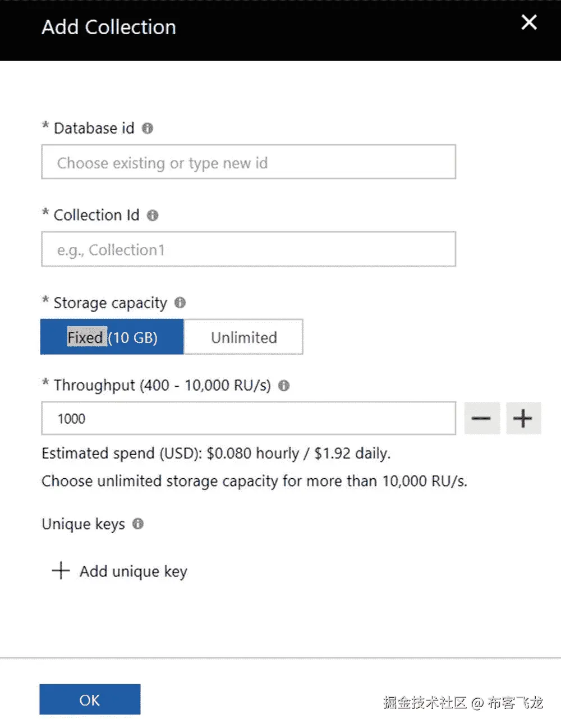Click the Throughput info icon

tap(284, 386)
